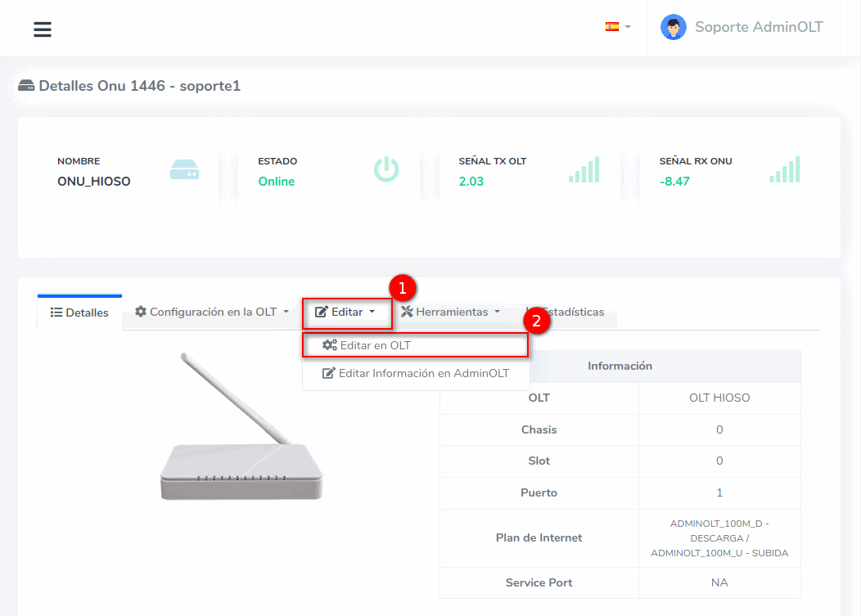Click the OLT HIOSO table cell
The image size is (861, 616).
(x=719, y=398)
